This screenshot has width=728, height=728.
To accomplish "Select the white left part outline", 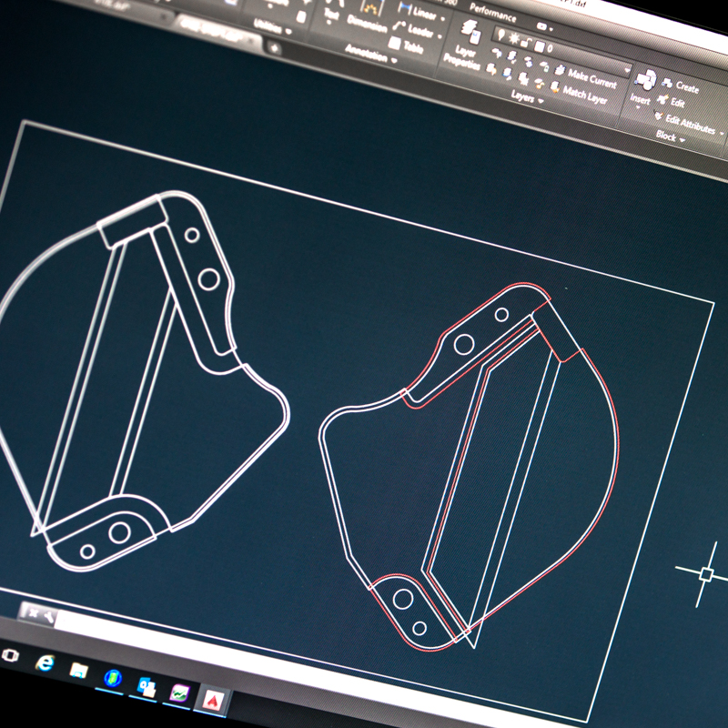I will pyautogui.click(x=145, y=380).
